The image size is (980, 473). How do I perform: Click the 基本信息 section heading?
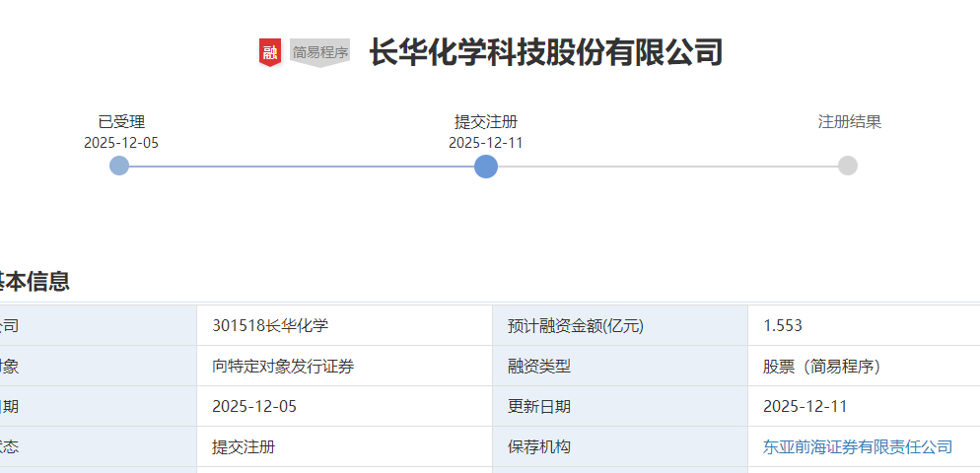(34, 281)
